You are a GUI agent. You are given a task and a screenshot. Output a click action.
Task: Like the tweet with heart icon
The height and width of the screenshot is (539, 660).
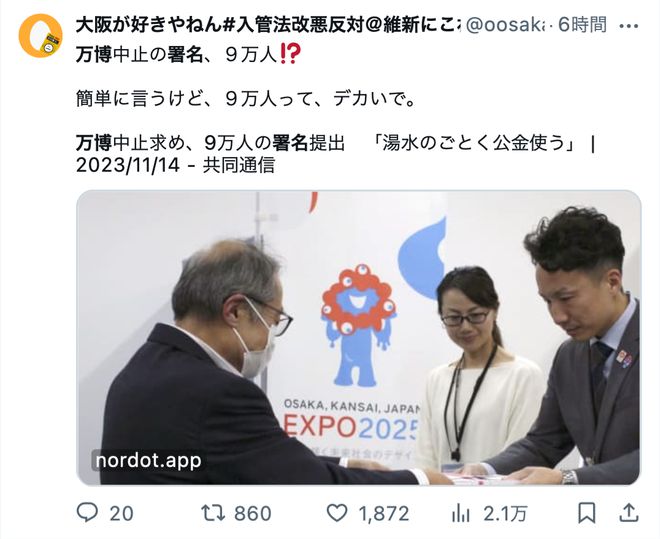pos(337,513)
